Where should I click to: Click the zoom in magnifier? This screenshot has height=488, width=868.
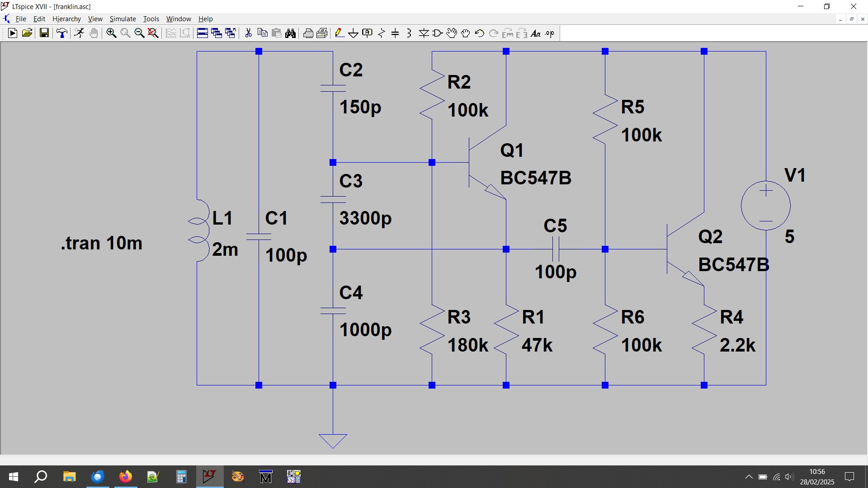point(111,33)
